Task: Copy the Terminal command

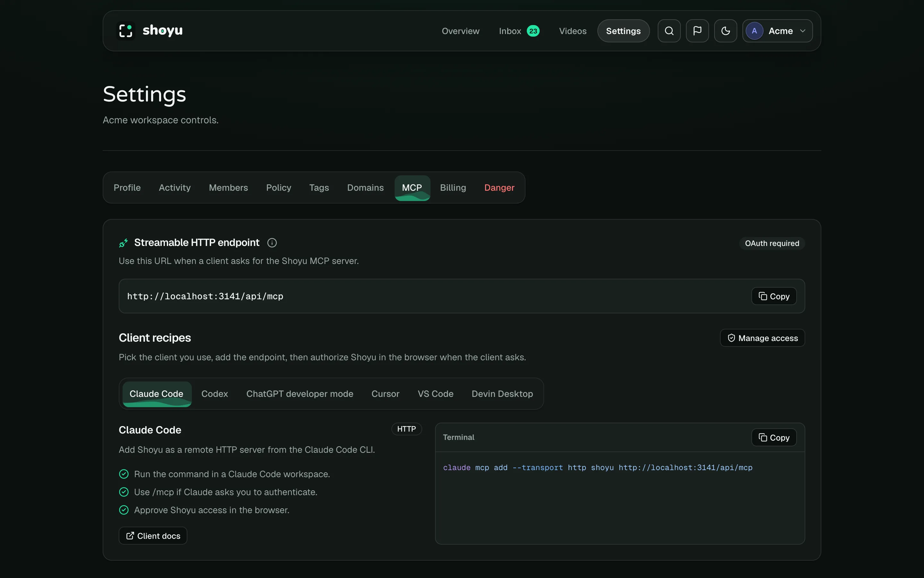Action: click(x=774, y=437)
